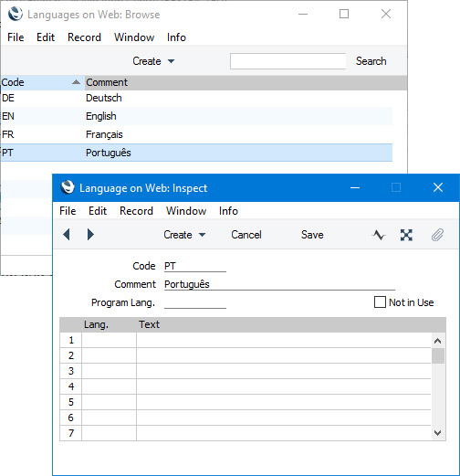Tick the Not in Use checkbox

pos(380,302)
